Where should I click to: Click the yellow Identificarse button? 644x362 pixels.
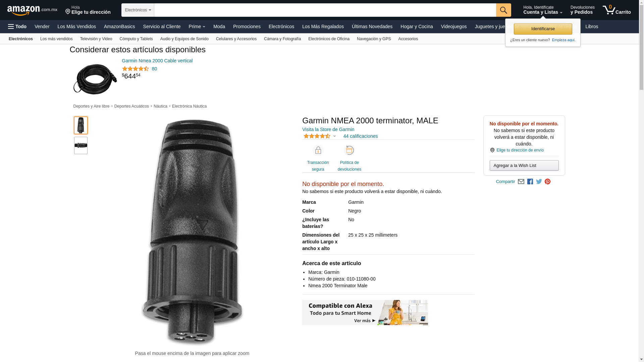(x=543, y=29)
